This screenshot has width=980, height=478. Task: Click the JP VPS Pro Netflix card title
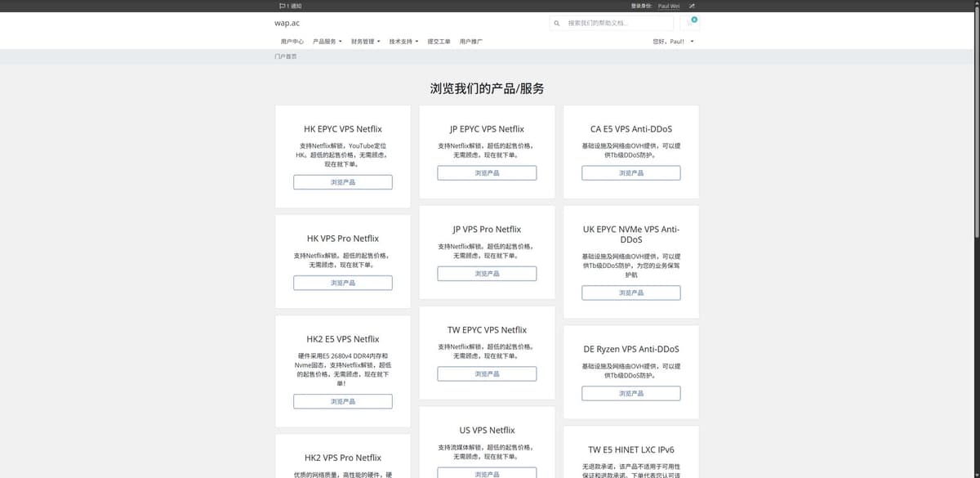[x=487, y=230]
